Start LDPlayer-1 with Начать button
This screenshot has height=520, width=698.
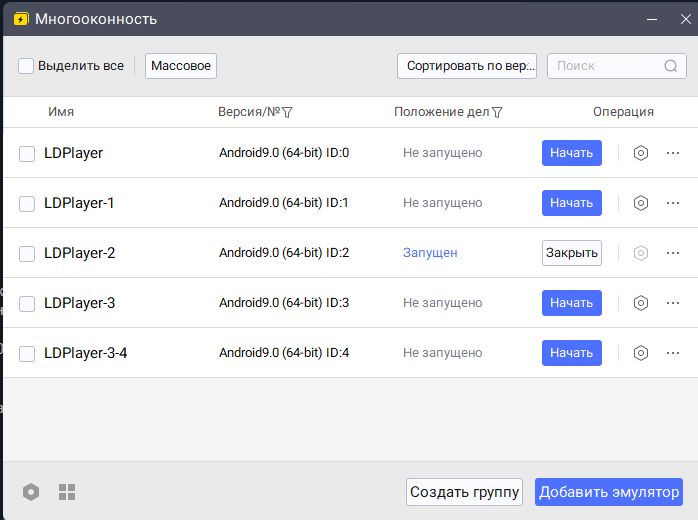tap(572, 203)
